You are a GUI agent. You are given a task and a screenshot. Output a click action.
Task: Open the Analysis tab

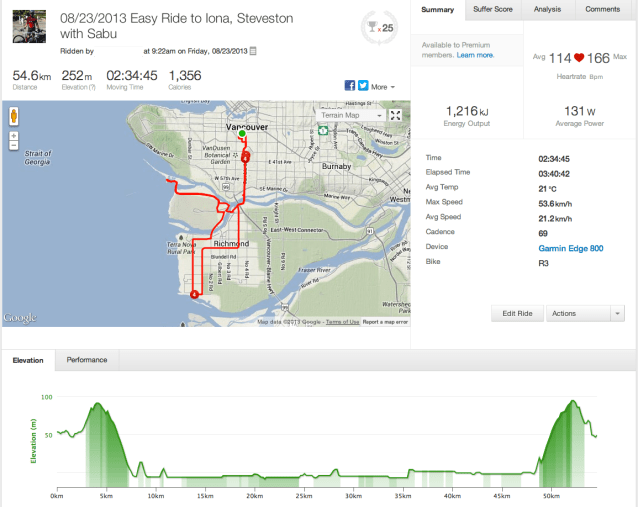tap(547, 9)
